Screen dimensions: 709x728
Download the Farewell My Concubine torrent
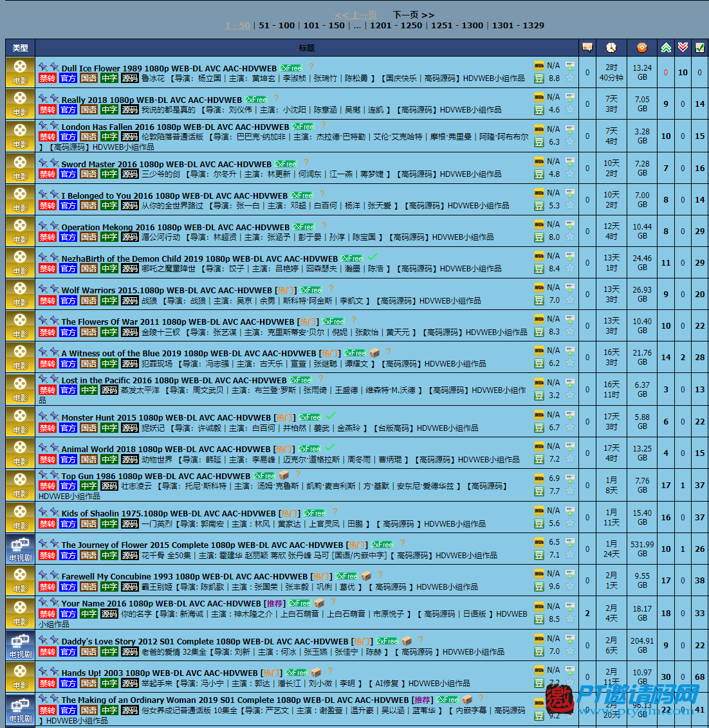(x=570, y=574)
